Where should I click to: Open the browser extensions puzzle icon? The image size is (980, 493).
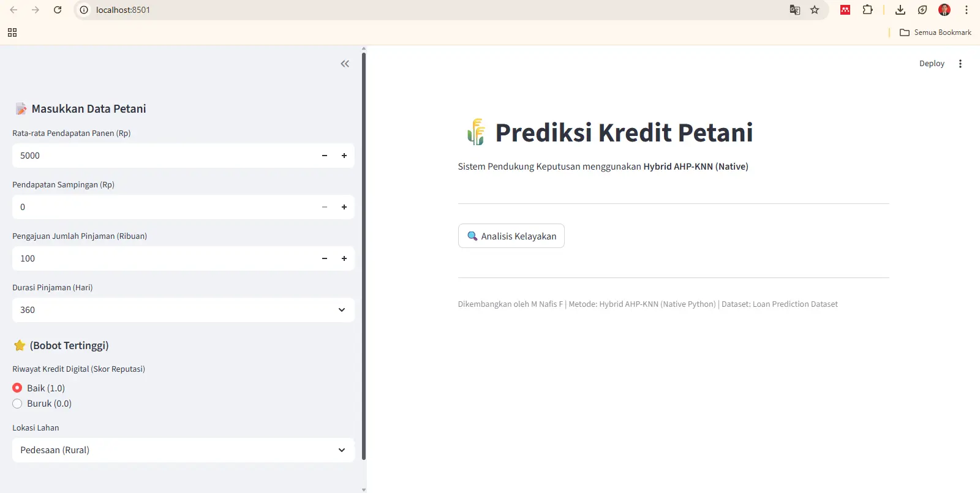[x=867, y=10]
